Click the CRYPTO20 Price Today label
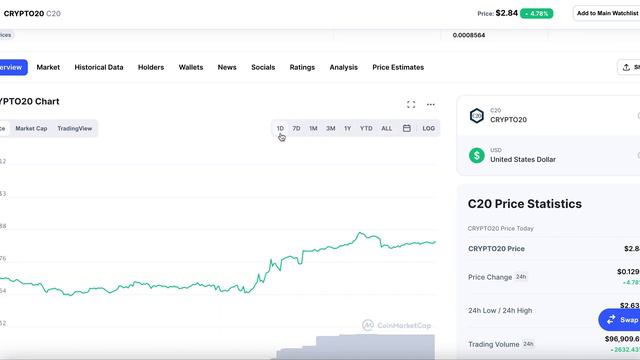The image size is (640, 360). click(500, 229)
